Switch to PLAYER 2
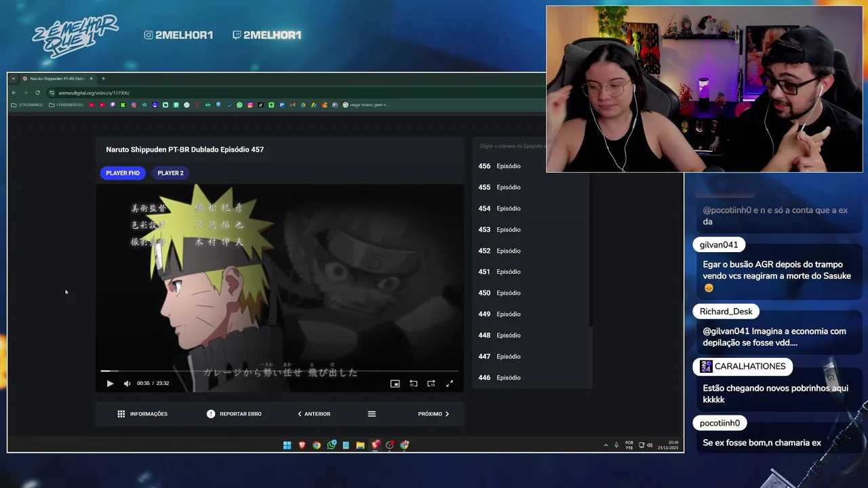Viewport: 868px width, 488px height. pos(170,173)
